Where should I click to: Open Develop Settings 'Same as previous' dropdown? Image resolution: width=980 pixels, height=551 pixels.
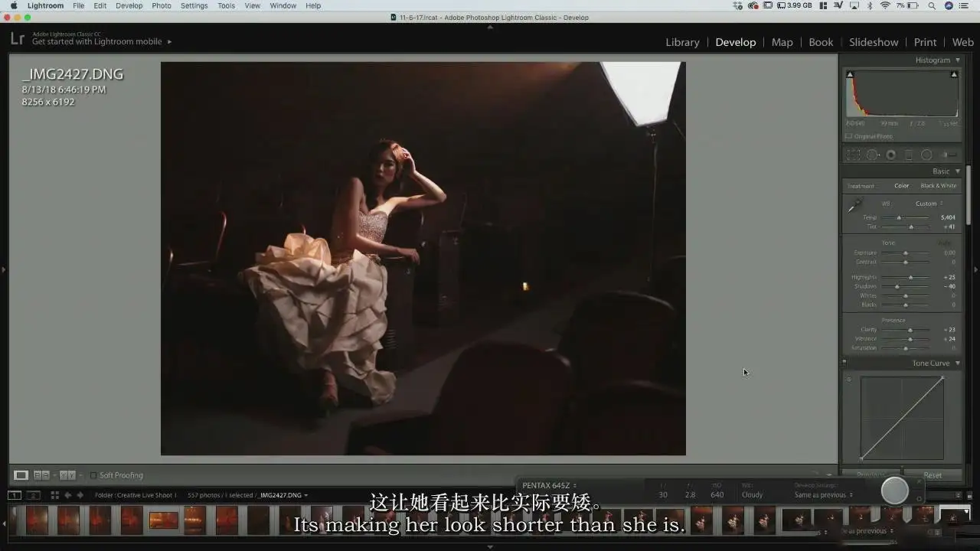pos(823,495)
